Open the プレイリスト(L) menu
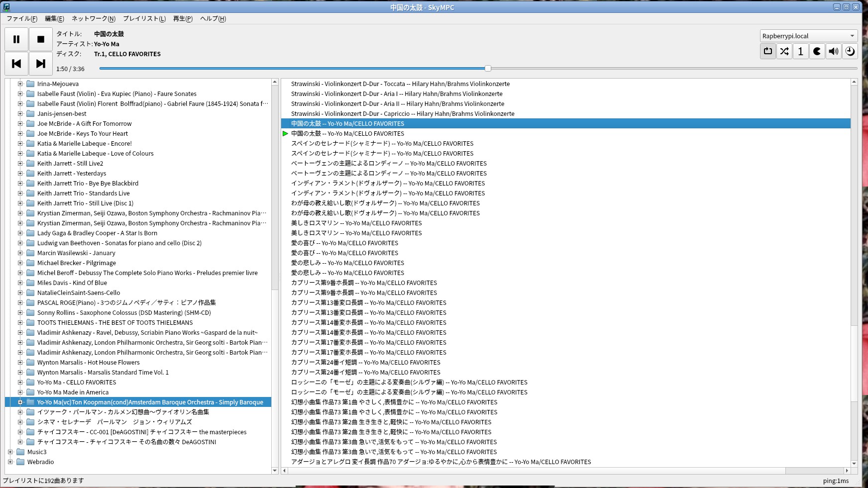Screen dimensions: 868x488 tap(144, 18)
